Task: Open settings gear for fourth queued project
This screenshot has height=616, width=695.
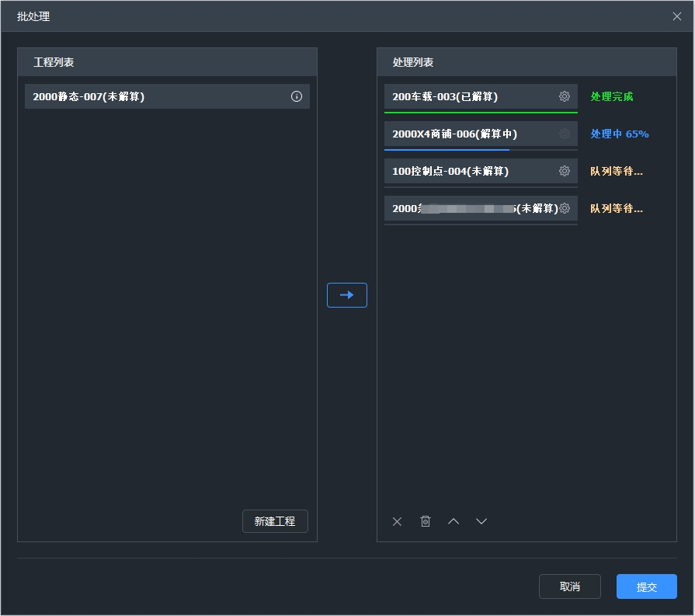Action: (x=565, y=208)
